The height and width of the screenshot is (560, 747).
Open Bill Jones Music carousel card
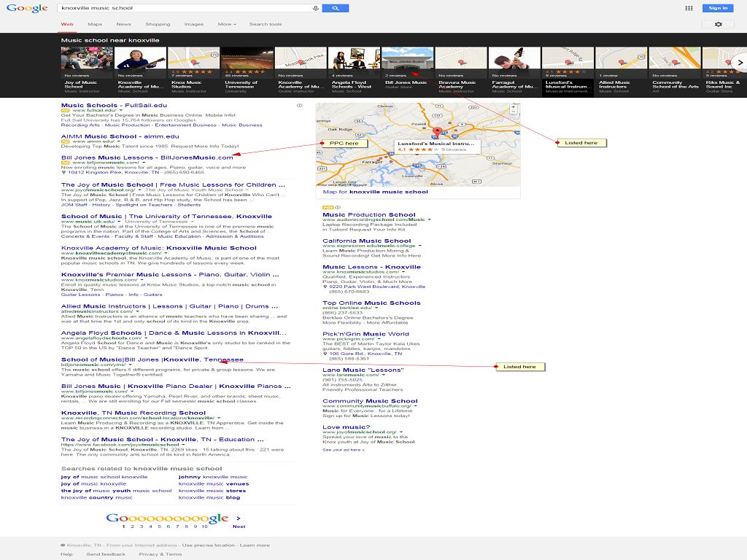[x=407, y=71]
